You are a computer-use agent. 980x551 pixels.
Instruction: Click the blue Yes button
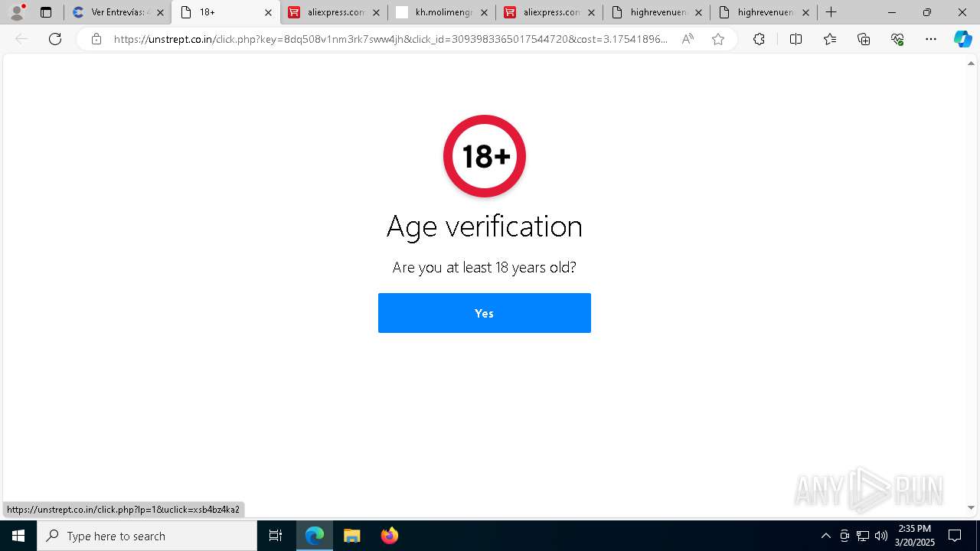[484, 313]
